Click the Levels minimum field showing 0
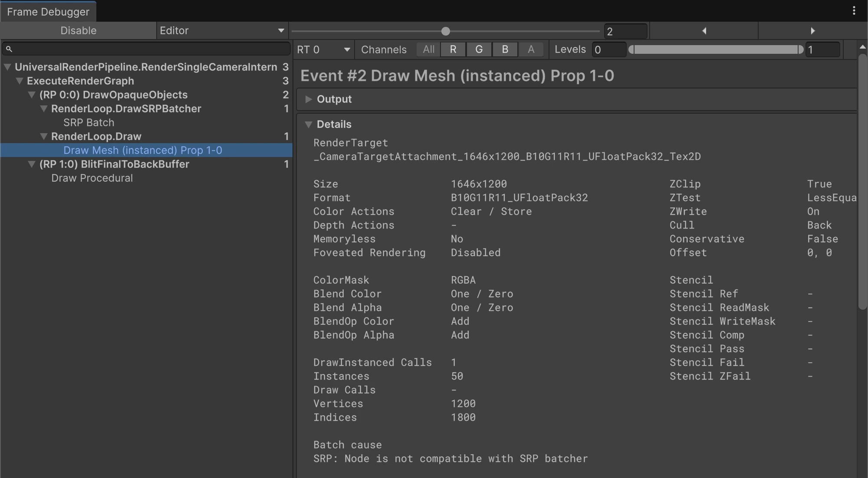868x478 pixels. point(609,49)
